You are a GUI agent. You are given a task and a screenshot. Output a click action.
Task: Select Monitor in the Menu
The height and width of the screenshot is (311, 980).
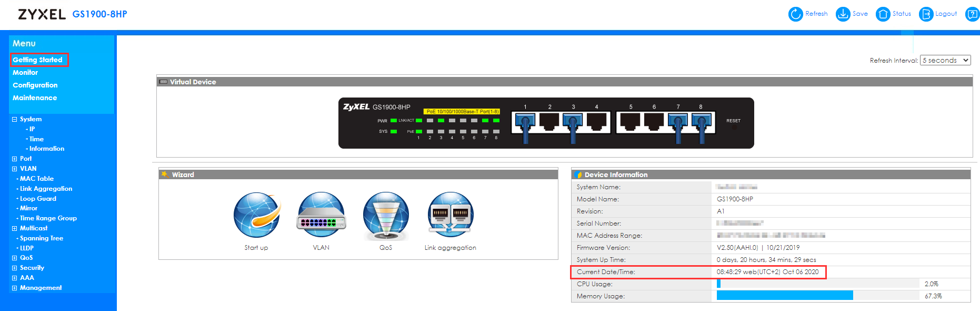[25, 73]
